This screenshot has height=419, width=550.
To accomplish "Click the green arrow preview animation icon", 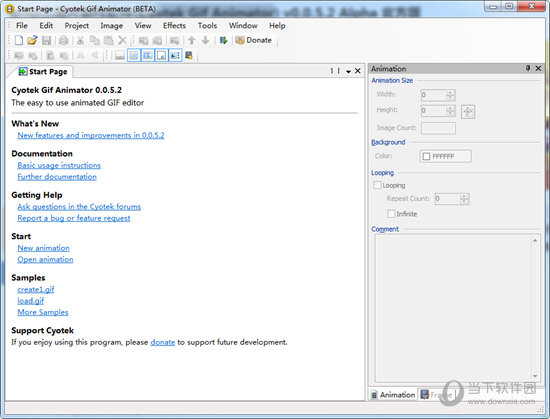I will click(x=223, y=40).
